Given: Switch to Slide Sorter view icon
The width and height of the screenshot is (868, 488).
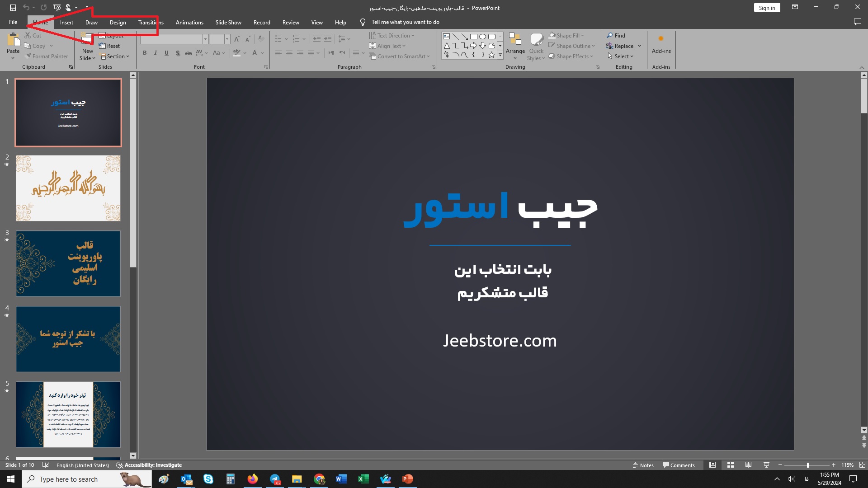Looking at the screenshot, I should click(x=730, y=465).
